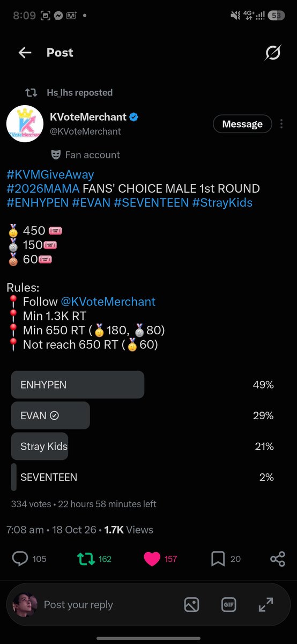Open the KVoteMerchant profile avatar
Image resolution: width=297 pixels, height=644 pixels.
25,124
